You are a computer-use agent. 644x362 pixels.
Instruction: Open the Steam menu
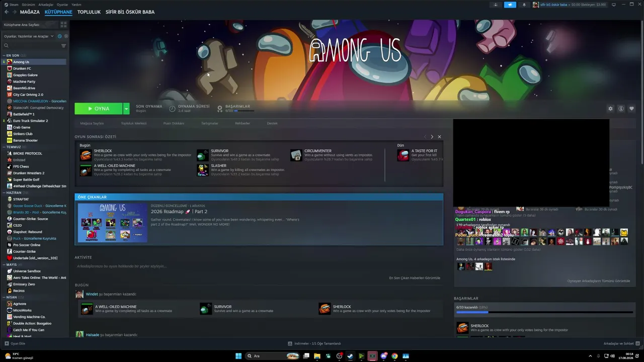click(x=11, y=5)
